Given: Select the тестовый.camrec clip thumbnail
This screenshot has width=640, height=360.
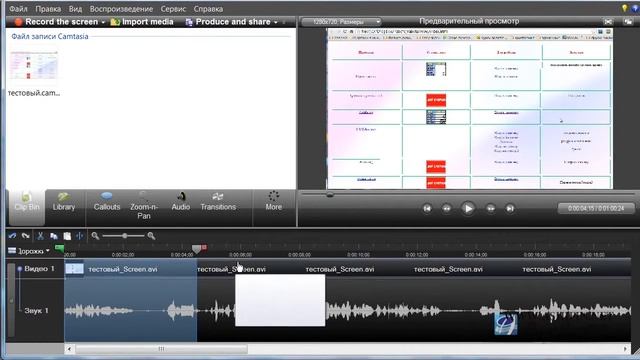Looking at the screenshot, I should coord(34,66).
